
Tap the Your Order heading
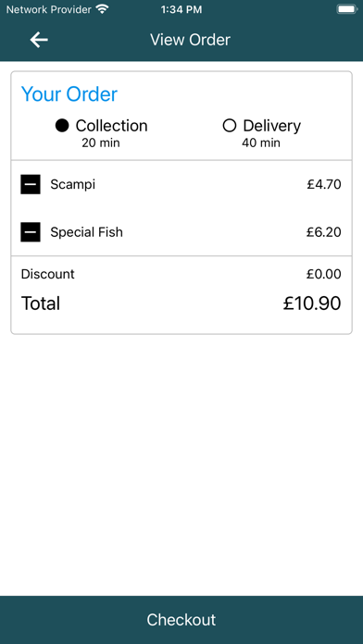(x=69, y=94)
